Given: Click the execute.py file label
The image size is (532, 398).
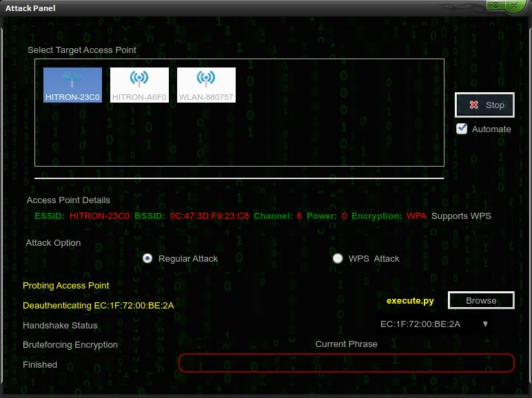Looking at the screenshot, I should point(410,301).
